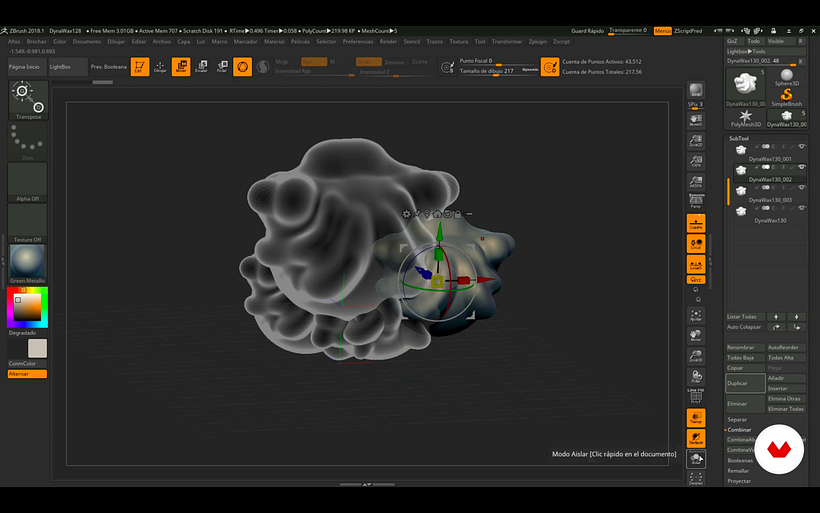
Task: Open the LightBox browser button
Action: pyautogui.click(x=67, y=67)
